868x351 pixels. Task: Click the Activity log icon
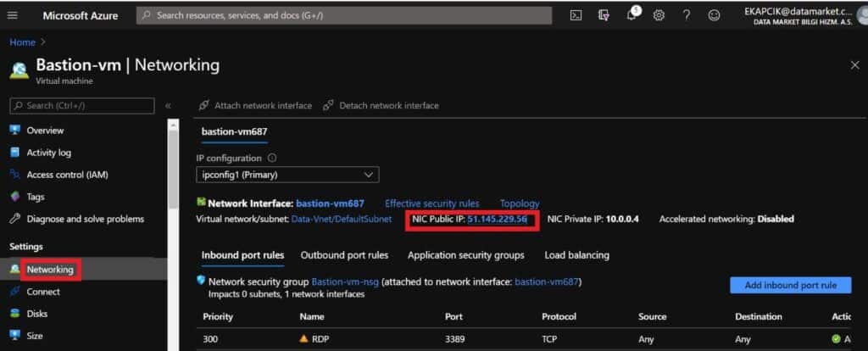[15, 153]
